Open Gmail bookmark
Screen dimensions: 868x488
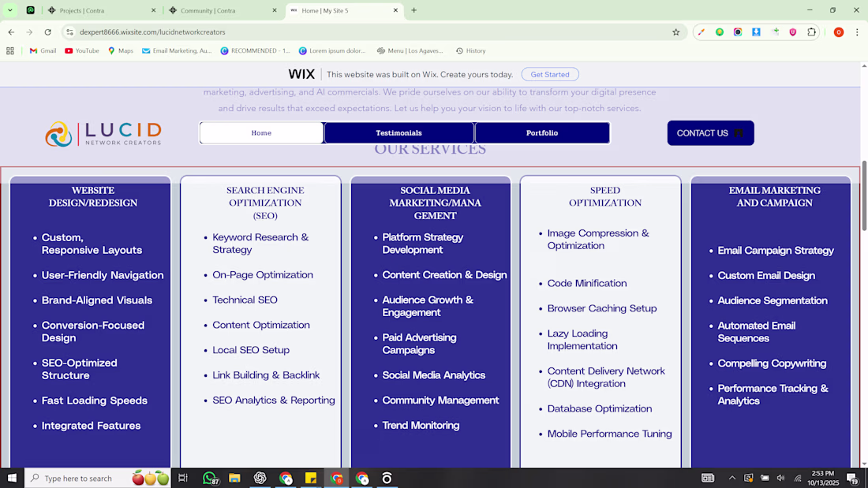(43, 51)
